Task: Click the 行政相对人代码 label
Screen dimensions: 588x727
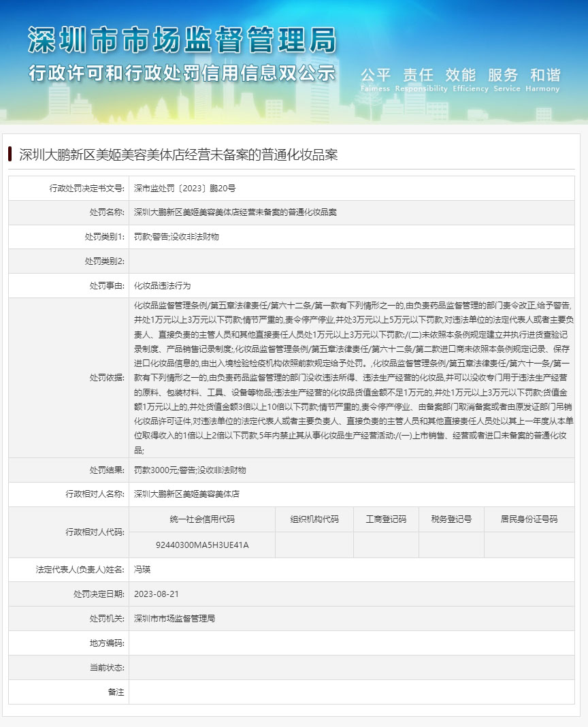Action: (95, 532)
